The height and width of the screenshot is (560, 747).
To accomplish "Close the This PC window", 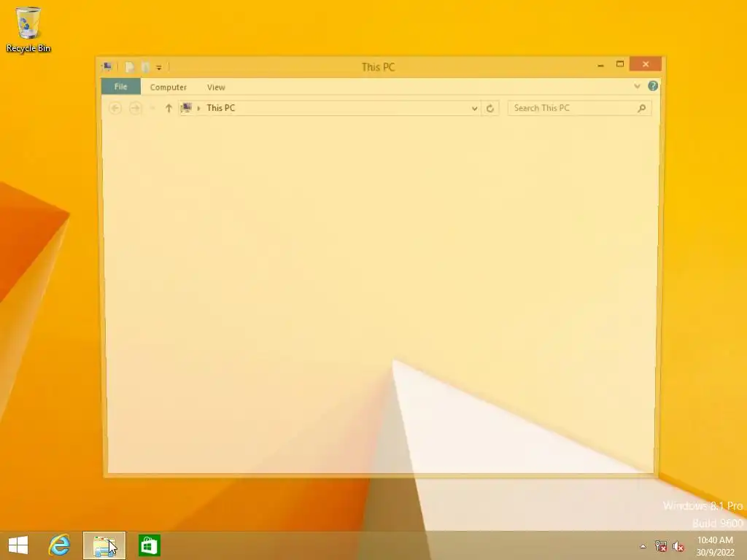I will [x=646, y=64].
